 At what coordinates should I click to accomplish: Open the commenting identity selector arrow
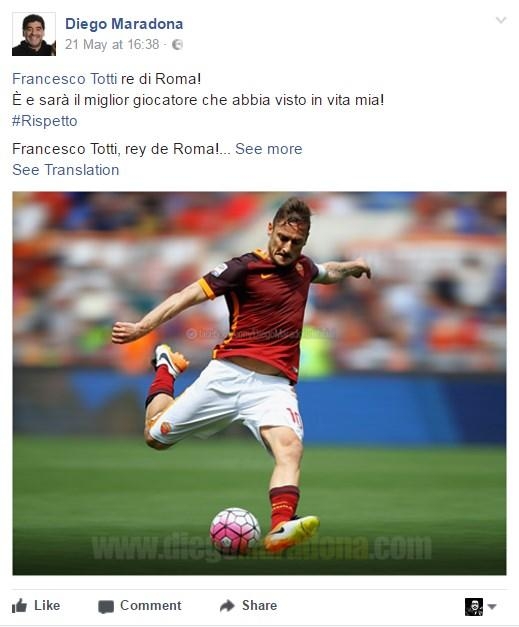coord(492,607)
